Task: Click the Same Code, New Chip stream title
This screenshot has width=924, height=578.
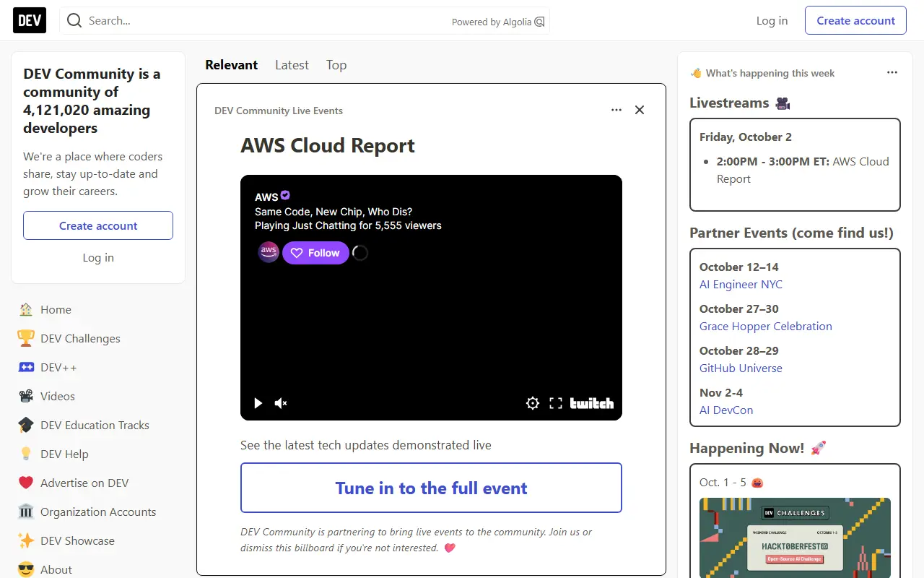Action: pyautogui.click(x=334, y=212)
